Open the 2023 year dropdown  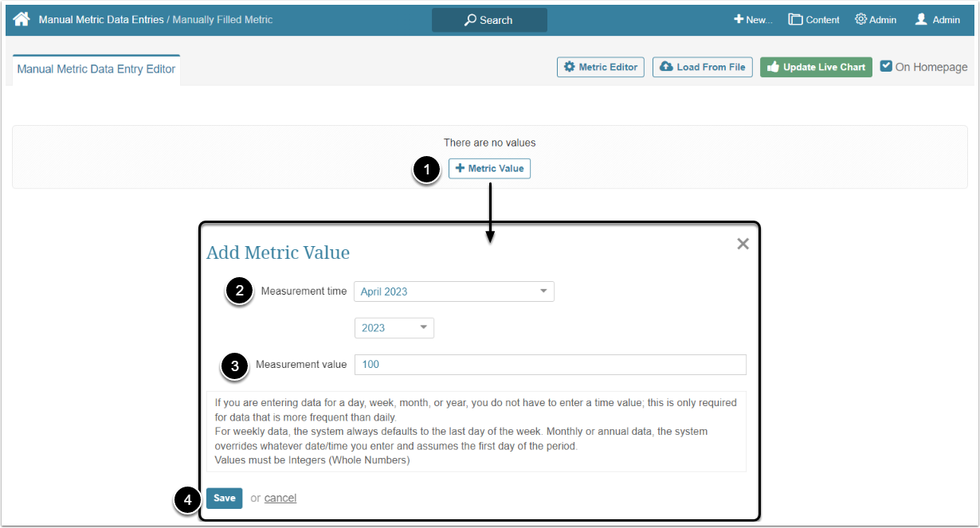point(394,327)
